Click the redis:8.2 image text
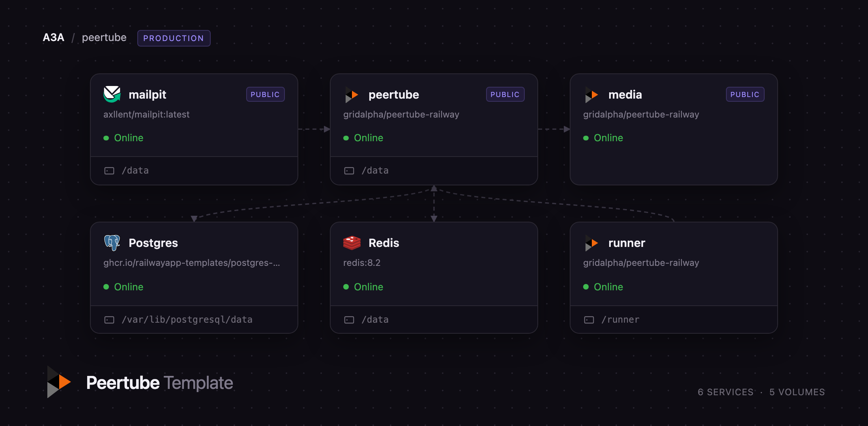Image resolution: width=868 pixels, height=426 pixels. coord(362,263)
